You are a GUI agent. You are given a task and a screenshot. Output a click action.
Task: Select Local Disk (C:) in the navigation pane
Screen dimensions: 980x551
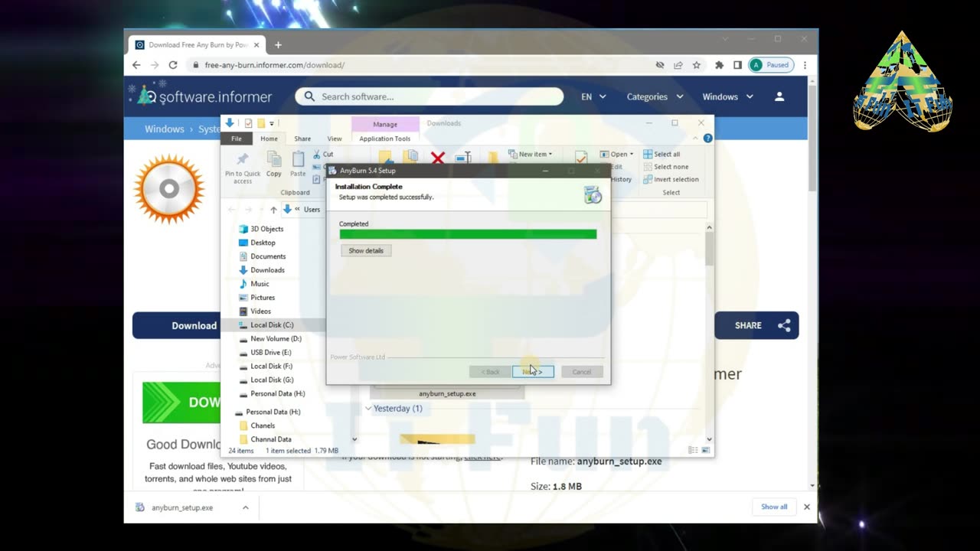pos(266,325)
